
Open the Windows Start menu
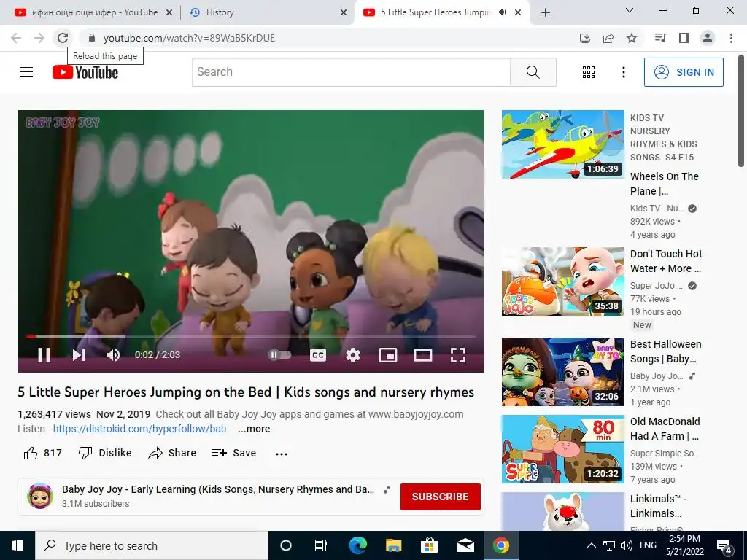[18, 545]
